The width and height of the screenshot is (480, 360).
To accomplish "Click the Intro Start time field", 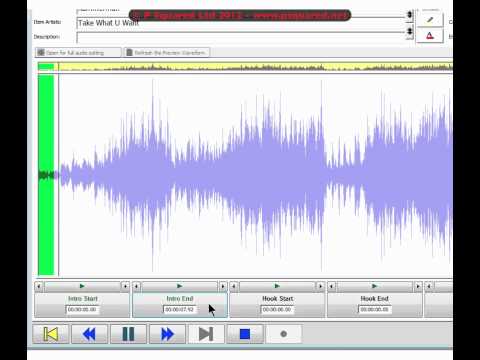I will [x=82, y=310].
